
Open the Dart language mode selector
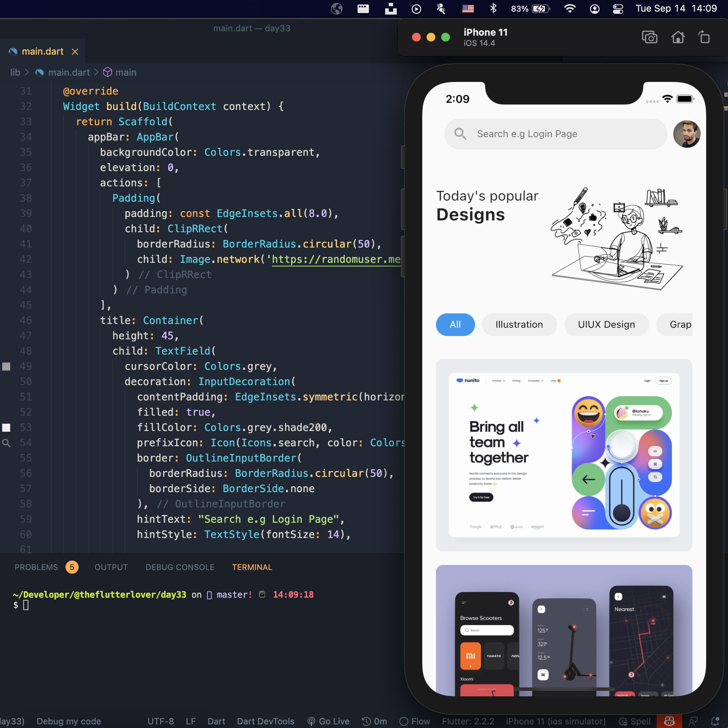point(216,721)
